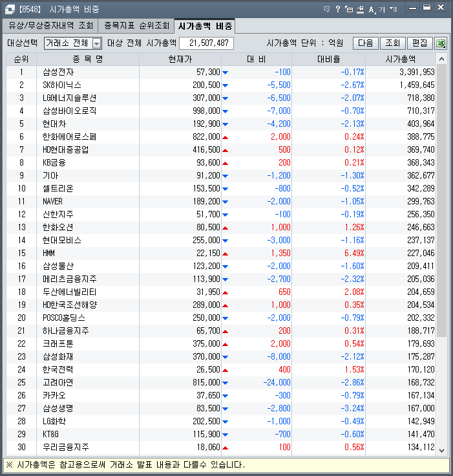Select the 메리츠금융지주 stock name
The height and width of the screenshot is (476, 453).
pyautogui.click(x=70, y=279)
